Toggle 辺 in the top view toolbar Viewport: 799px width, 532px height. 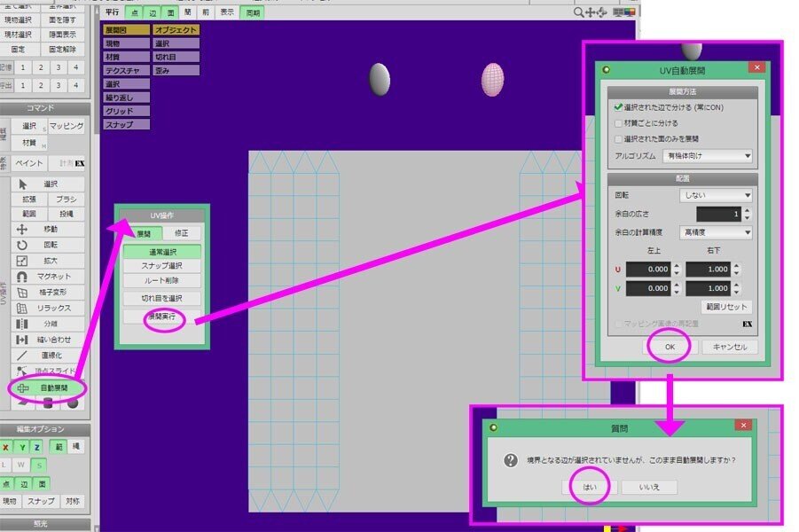tap(153, 12)
